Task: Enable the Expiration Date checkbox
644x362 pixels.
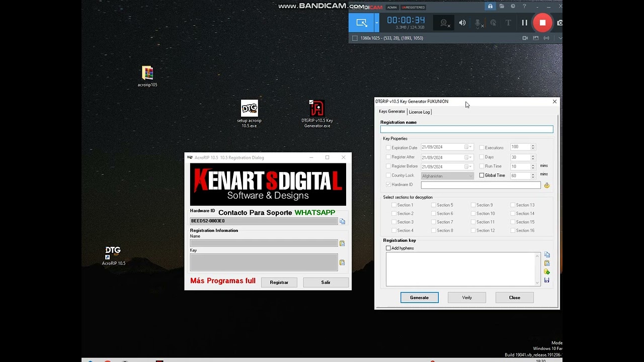Action: (x=388, y=148)
